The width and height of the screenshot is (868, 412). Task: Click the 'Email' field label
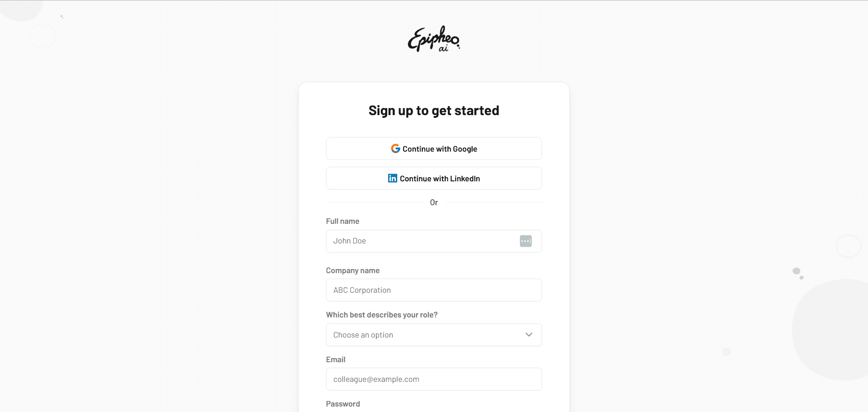(x=336, y=359)
